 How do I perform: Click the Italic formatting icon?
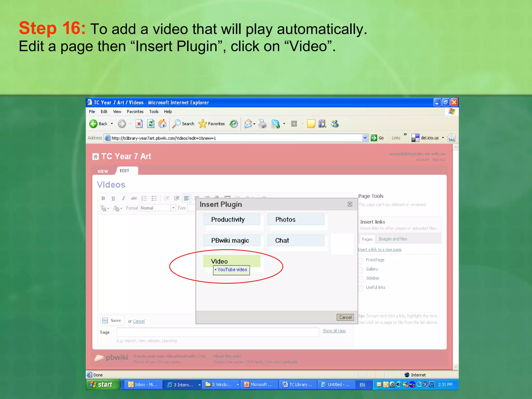[123, 198]
